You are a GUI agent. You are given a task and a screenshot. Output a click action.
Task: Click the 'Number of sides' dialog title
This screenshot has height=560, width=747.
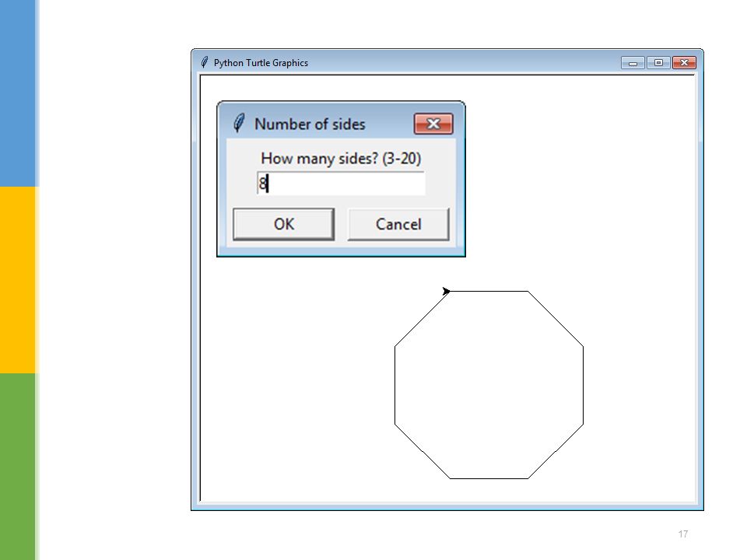(x=310, y=124)
